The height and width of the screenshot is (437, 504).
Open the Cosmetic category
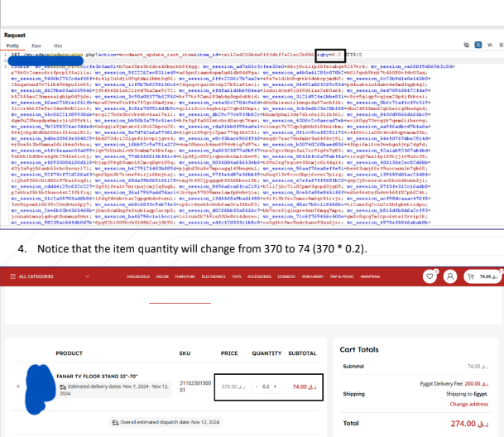[x=286, y=276]
